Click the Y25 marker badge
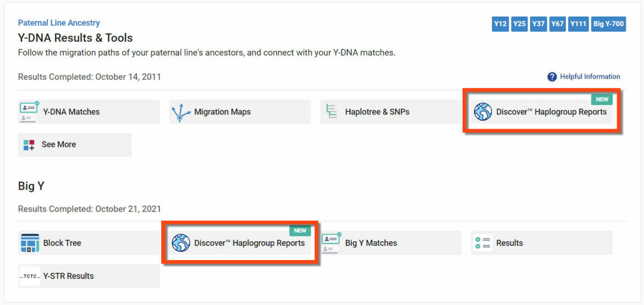Viewport: 644px width, 305px height. pyautogui.click(x=519, y=24)
